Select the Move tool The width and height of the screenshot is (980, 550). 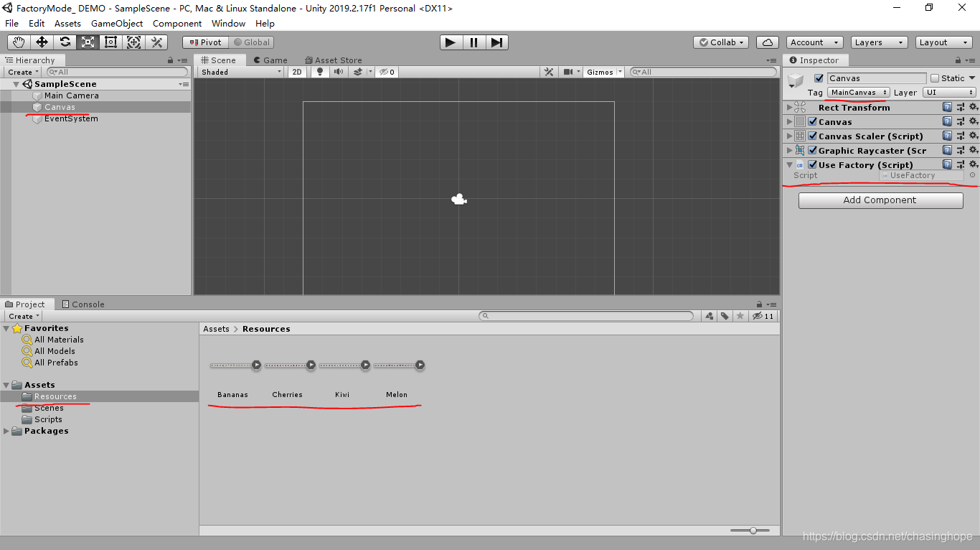pyautogui.click(x=42, y=42)
